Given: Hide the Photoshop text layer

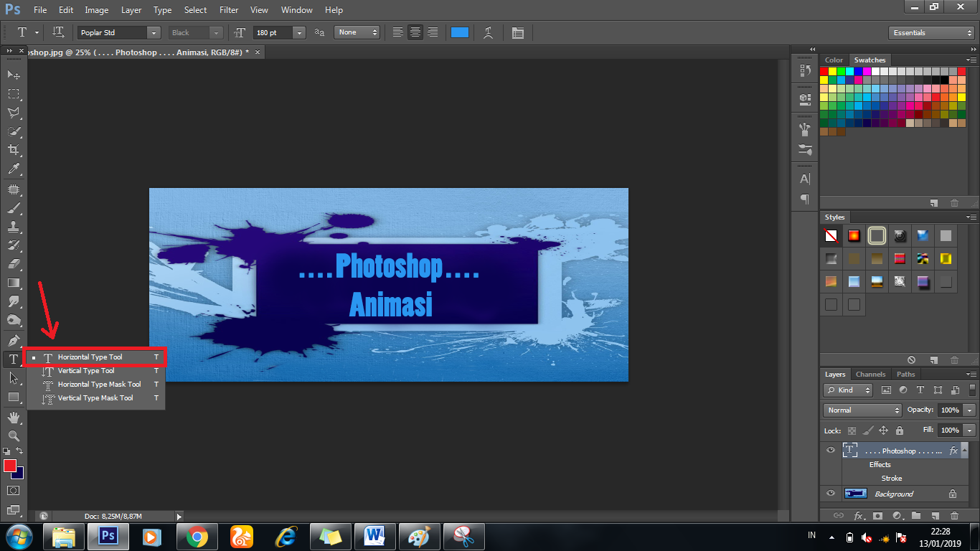Looking at the screenshot, I should [830, 450].
